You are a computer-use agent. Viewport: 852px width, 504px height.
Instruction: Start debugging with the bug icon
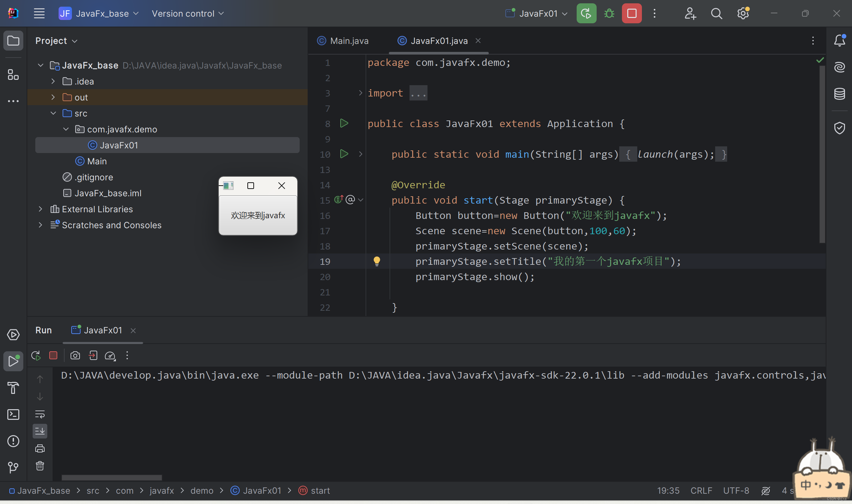(x=609, y=14)
